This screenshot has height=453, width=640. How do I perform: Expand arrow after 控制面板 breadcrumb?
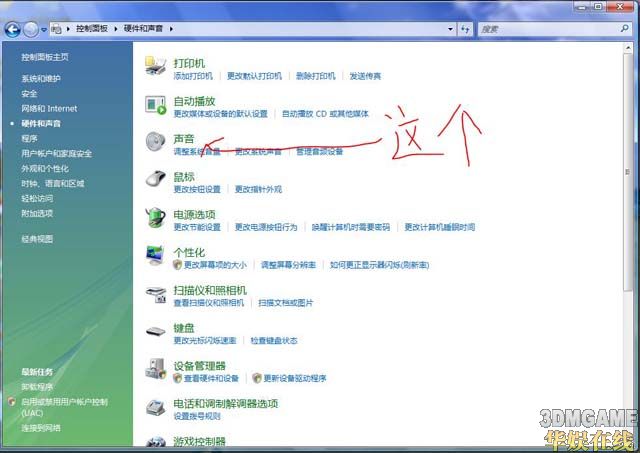116,29
